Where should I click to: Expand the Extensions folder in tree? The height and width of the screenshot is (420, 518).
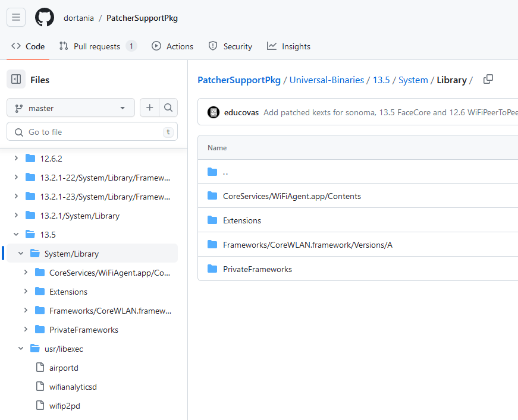click(26, 292)
